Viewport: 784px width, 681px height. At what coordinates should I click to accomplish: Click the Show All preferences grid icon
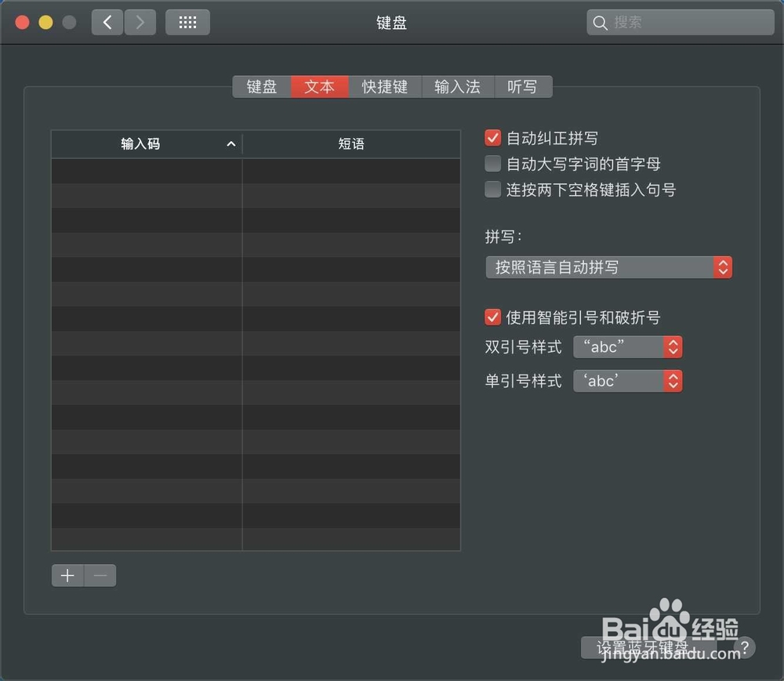[x=187, y=22]
